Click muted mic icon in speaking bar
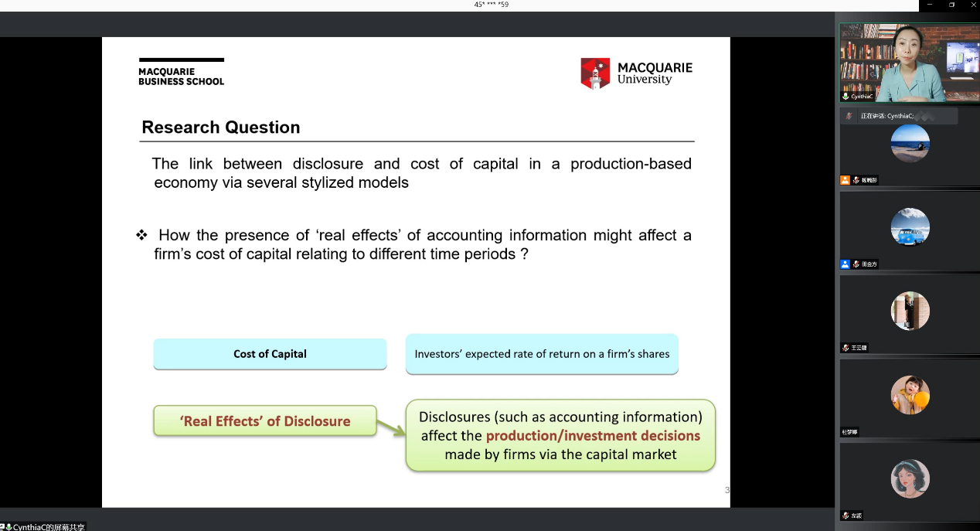Viewport: 980px width, 531px height. coord(849,116)
